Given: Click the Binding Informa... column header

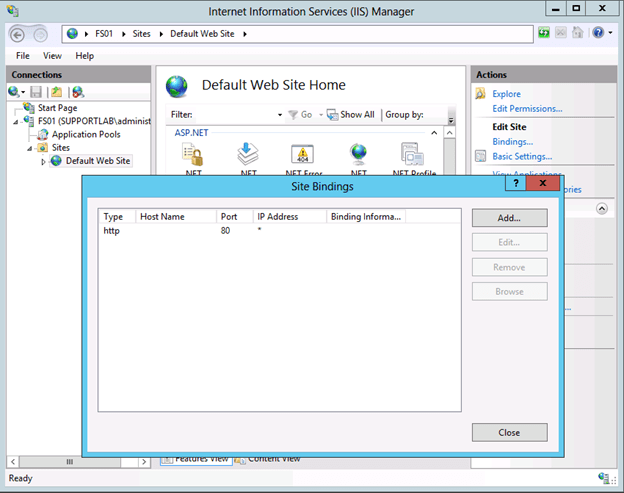Looking at the screenshot, I should click(x=366, y=216).
